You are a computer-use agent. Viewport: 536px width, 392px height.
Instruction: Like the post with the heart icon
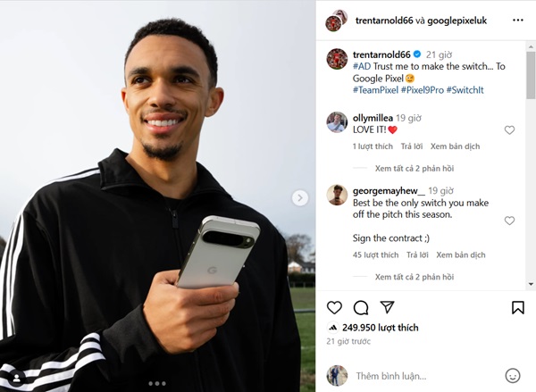tap(334, 307)
